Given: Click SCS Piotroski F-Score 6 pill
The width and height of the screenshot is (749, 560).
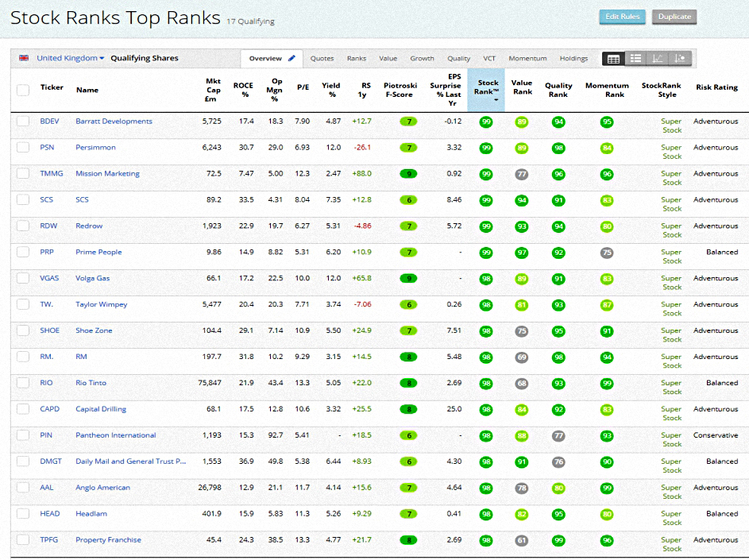Looking at the screenshot, I should pyautogui.click(x=408, y=200).
